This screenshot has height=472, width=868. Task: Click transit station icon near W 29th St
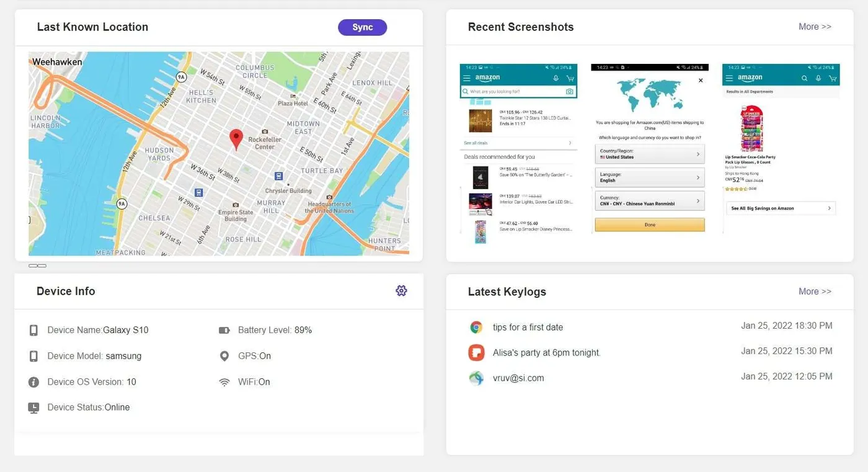[198, 193]
